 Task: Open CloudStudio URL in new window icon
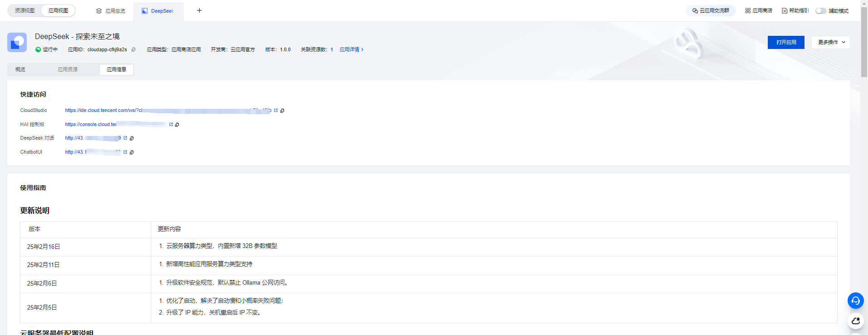[x=276, y=110]
